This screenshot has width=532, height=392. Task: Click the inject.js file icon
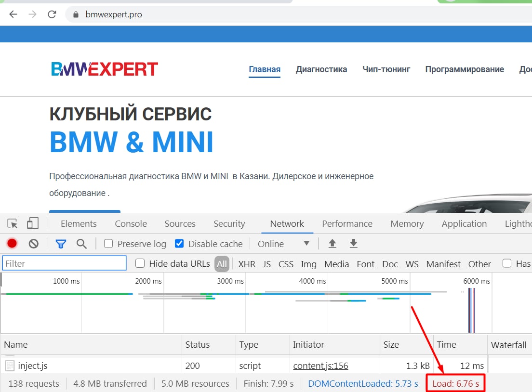10,366
